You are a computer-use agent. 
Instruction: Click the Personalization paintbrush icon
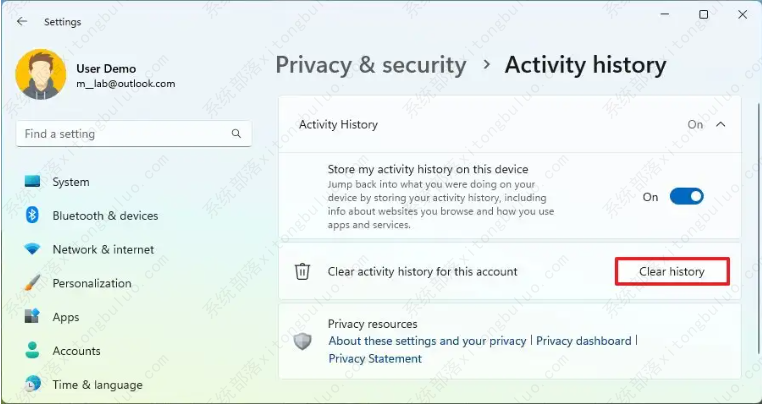[33, 283]
